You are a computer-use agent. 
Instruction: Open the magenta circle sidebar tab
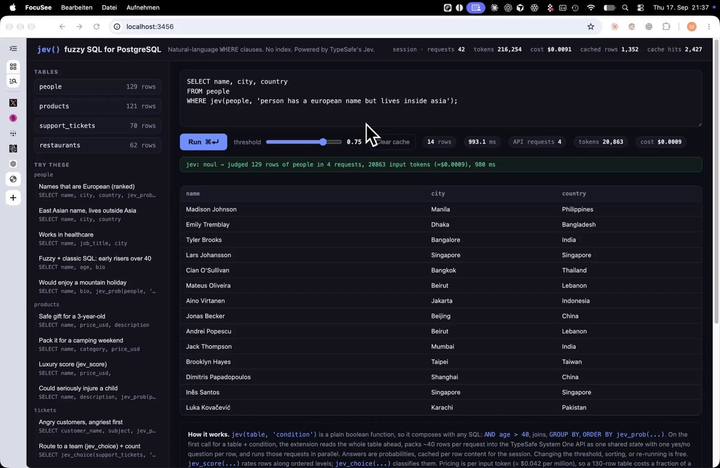click(13, 118)
